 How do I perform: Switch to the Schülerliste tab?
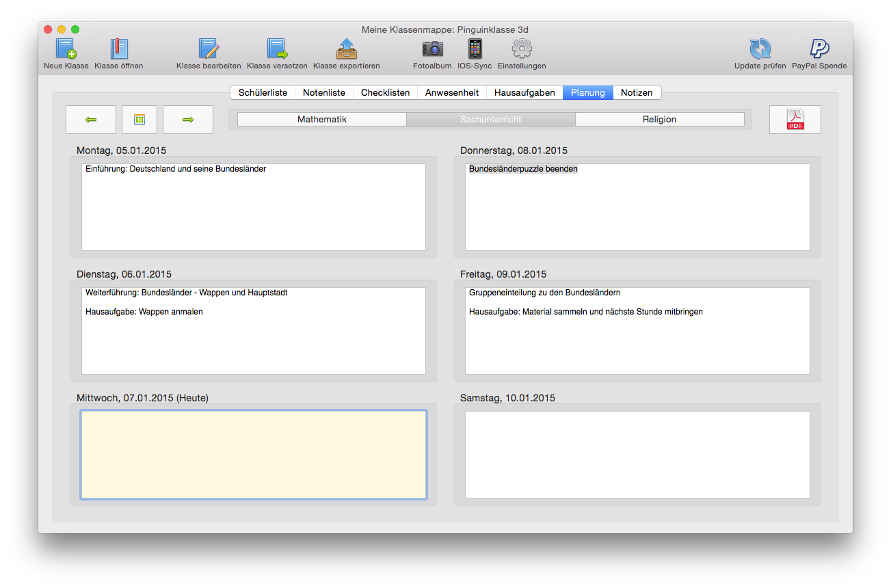263,92
